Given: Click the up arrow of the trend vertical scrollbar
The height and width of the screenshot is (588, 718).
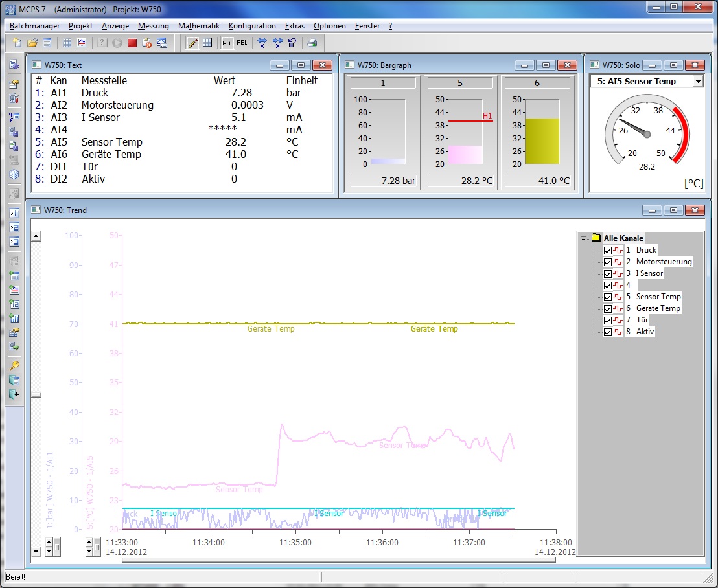Looking at the screenshot, I should click(x=37, y=235).
